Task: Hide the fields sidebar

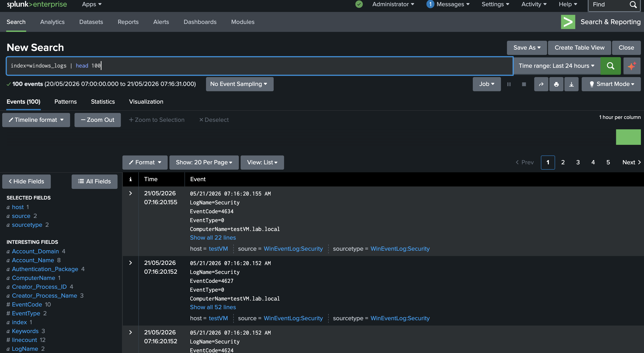Action: click(x=26, y=182)
